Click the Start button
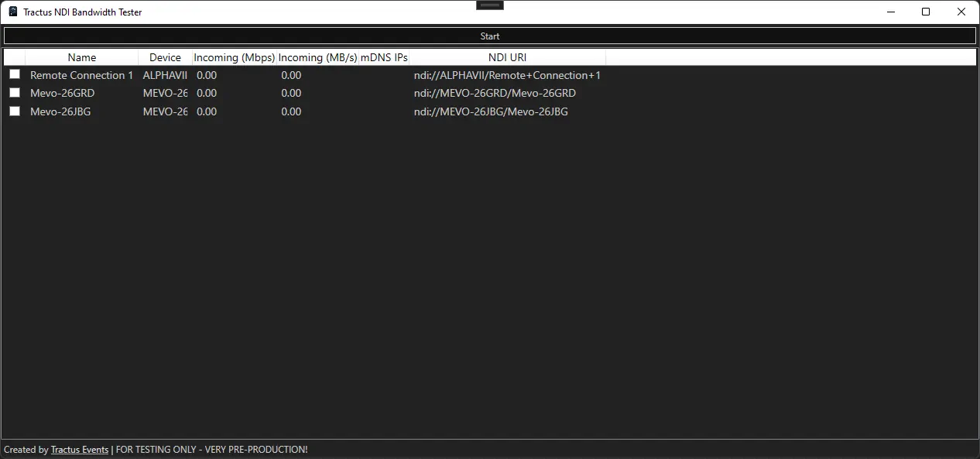The height and width of the screenshot is (459, 980). (x=489, y=36)
